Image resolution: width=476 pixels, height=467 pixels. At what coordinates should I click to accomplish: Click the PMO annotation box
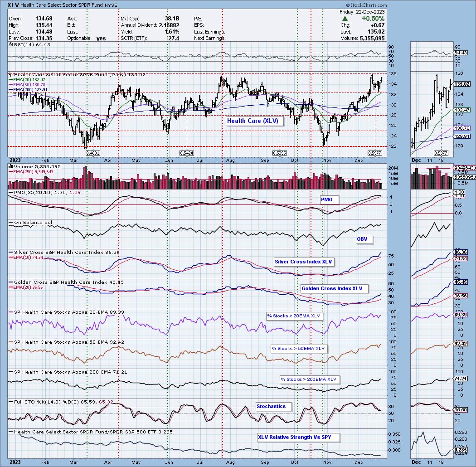(329, 200)
